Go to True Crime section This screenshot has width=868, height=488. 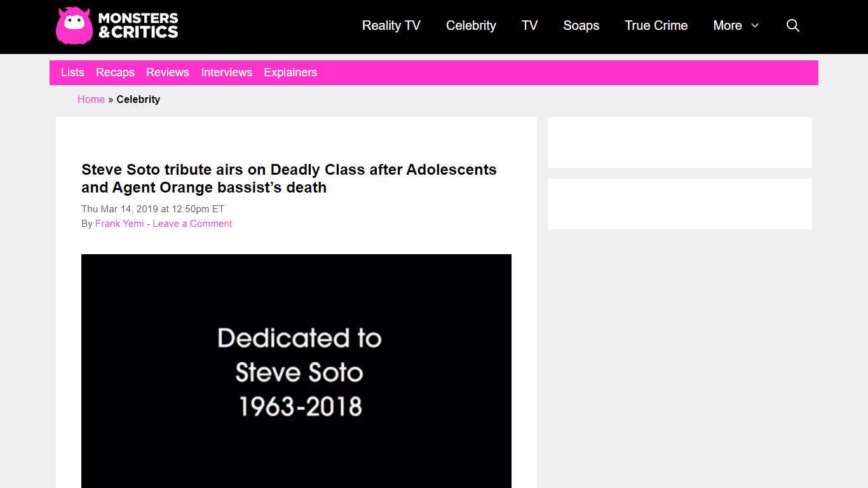(656, 25)
